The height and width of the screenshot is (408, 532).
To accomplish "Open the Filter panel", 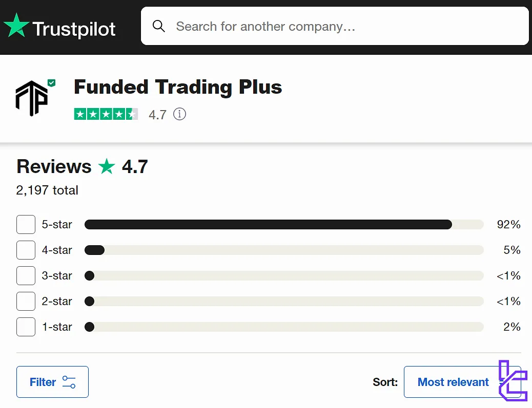I will [52, 382].
